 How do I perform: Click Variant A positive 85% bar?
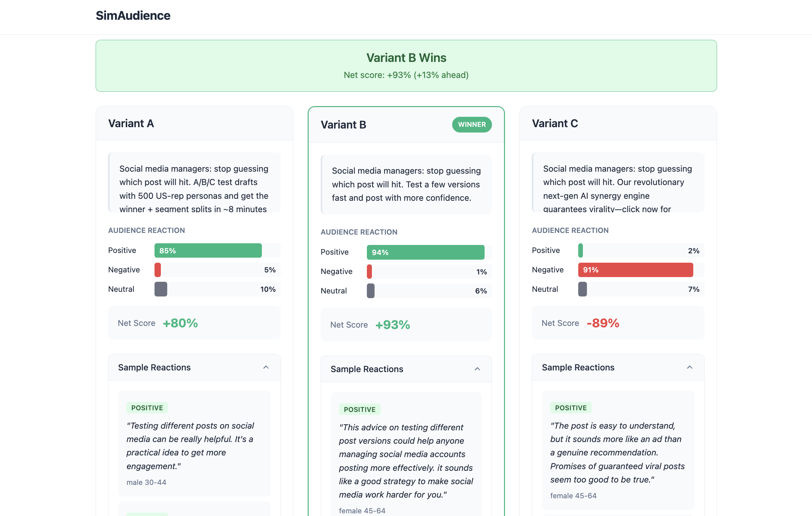click(208, 250)
